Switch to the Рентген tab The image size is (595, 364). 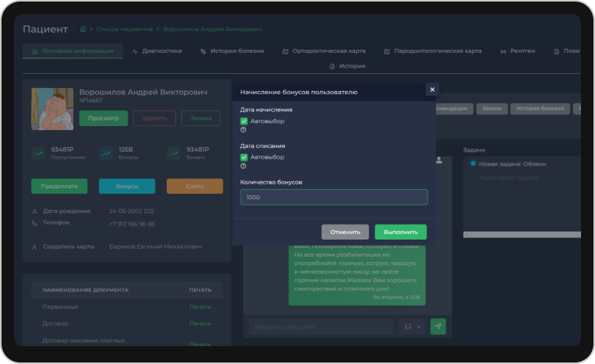(x=518, y=51)
